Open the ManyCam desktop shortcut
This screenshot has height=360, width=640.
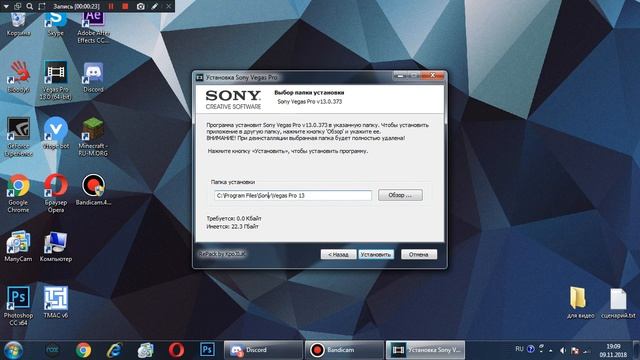(x=18, y=246)
